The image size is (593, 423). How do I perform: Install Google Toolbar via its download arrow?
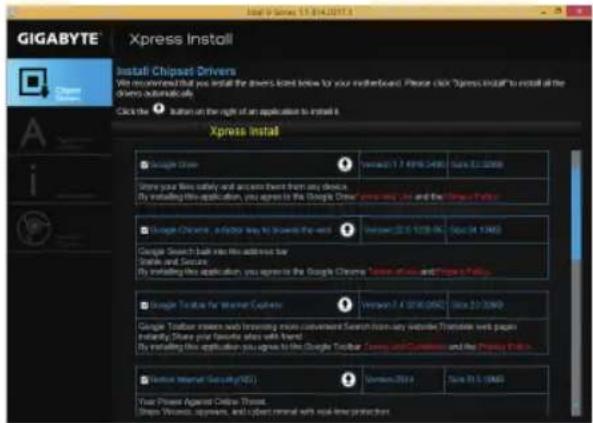pos(345,305)
